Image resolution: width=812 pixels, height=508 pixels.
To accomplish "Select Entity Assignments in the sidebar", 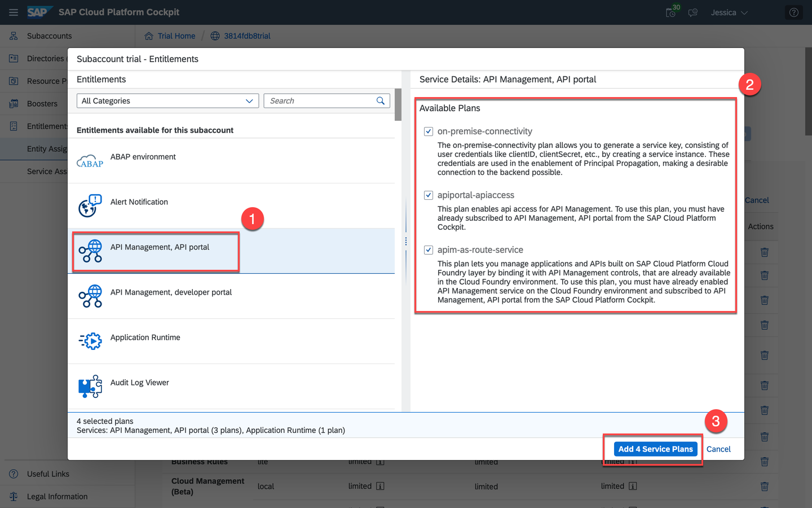I will pyautogui.click(x=47, y=148).
